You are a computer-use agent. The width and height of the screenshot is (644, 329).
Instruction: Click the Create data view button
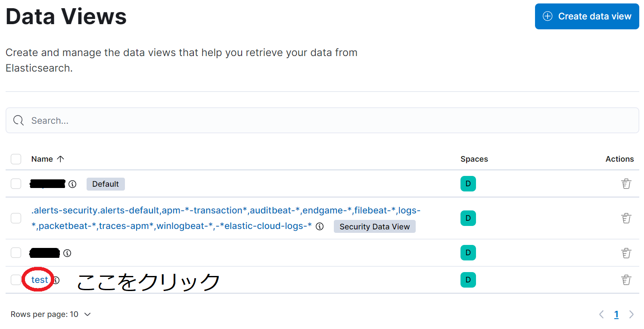[586, 16]
